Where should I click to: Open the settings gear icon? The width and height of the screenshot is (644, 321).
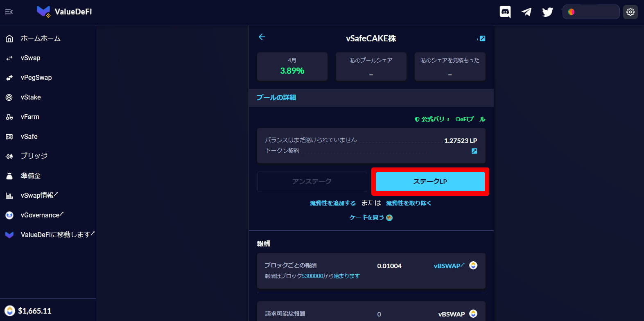click(630, 12)
